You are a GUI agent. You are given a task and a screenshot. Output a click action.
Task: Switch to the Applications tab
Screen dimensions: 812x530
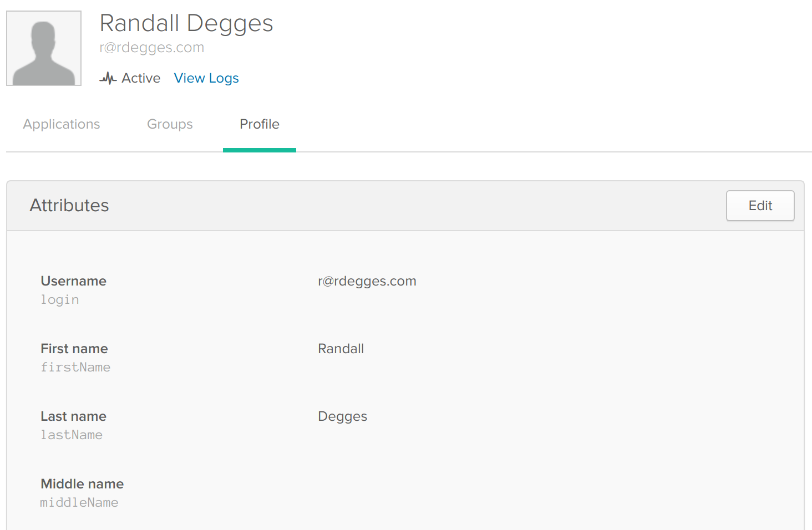[x=62, y=124]
